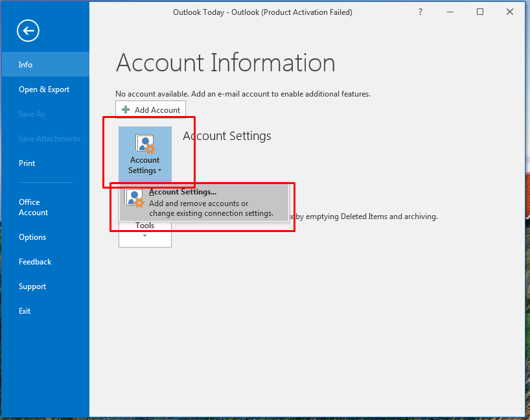Screen dimensions: 530x420
Task: Click the green plus icon on Add Account
Action: 126,110
